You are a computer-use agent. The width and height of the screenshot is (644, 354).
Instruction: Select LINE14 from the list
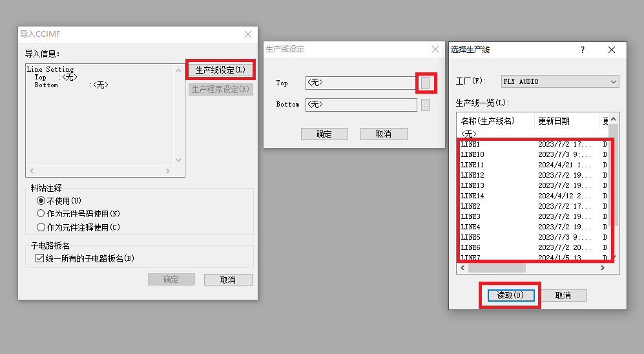click(473, 196)
